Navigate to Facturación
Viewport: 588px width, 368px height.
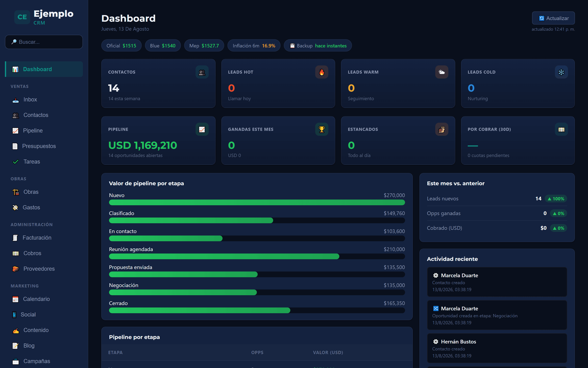44,238
